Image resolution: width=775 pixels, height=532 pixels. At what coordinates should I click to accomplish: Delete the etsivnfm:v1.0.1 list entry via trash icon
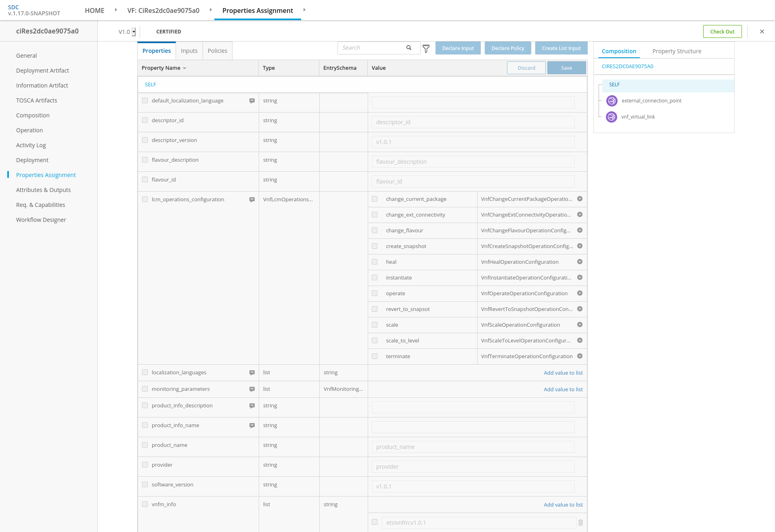point(580,523)
